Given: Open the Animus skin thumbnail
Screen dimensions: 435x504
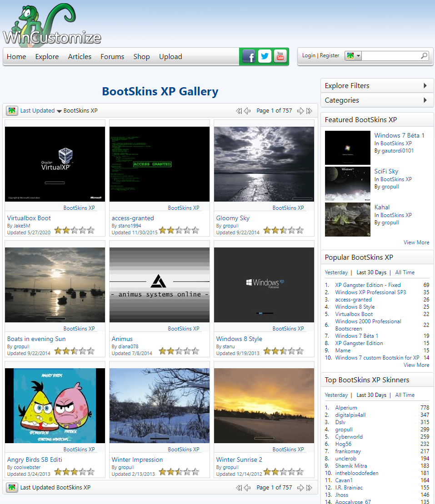Looking at the screenshot, I should click(x=160, y=285).
